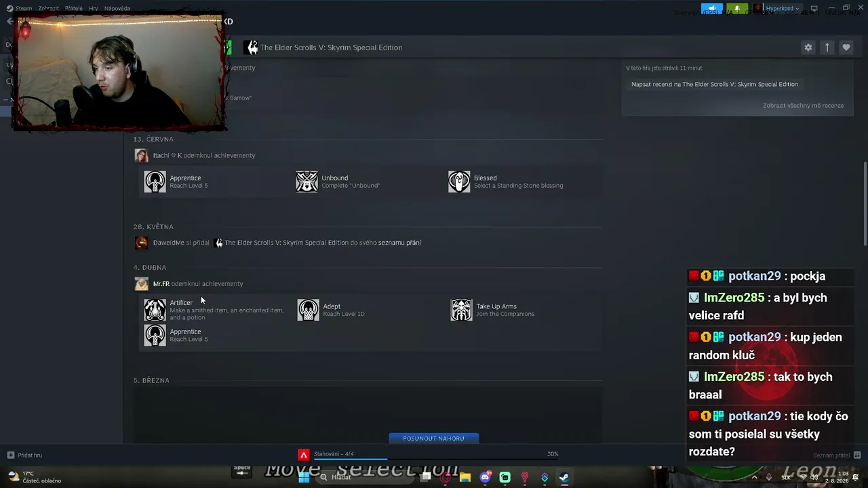Click the Skyrim logo icon in the header
Viewport: 868px width, 488px height.
252,47
